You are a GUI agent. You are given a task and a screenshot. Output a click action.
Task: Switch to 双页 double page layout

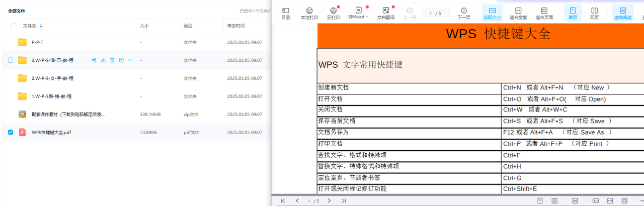click(594, 13)
